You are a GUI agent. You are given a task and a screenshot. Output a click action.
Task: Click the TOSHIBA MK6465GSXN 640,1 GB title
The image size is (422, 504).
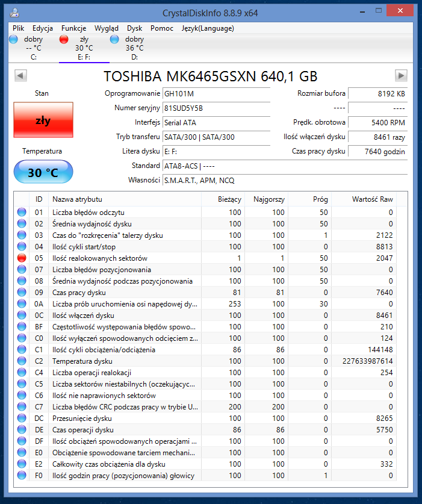click(211, 76)
